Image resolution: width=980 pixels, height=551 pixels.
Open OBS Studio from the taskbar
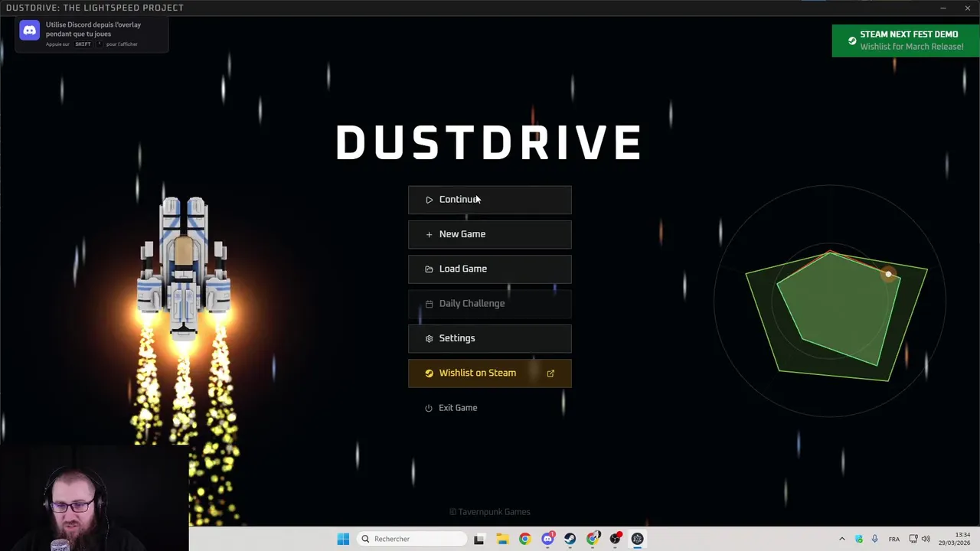point(615,539)
